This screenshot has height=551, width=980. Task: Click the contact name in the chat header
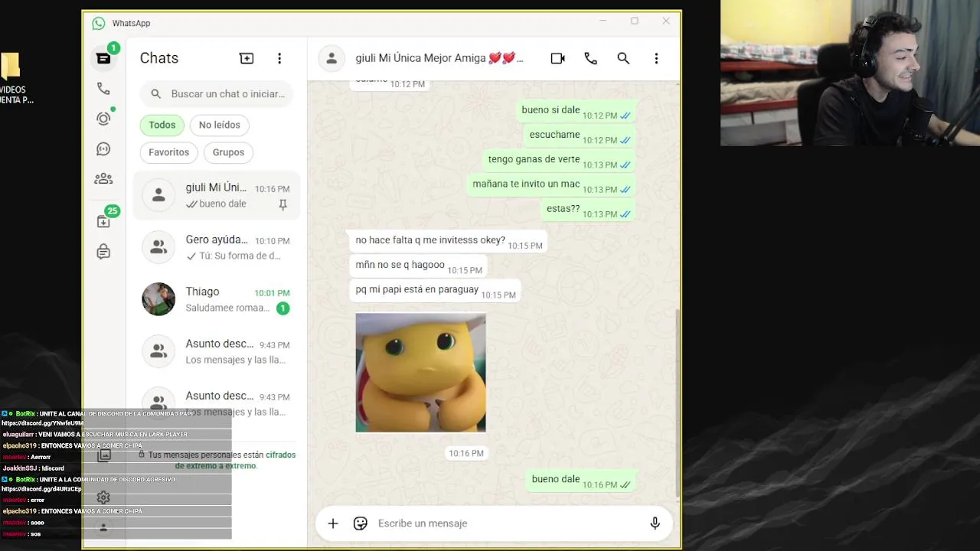click(x=439, y=58)
